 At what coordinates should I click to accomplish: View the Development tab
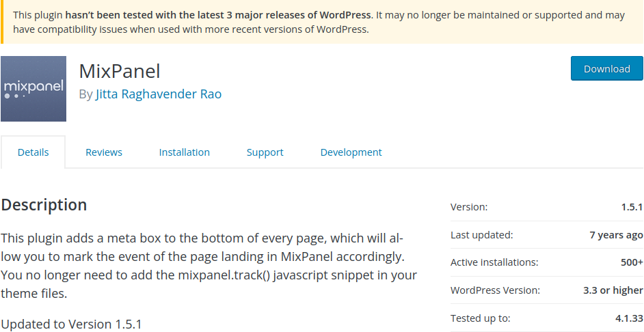[x=351, y=152]
